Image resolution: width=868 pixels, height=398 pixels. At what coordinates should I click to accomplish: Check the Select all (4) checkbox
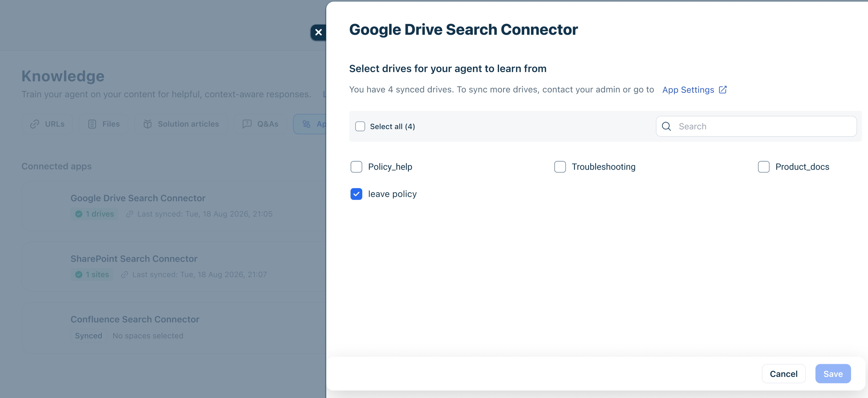(x=360, y=126)
